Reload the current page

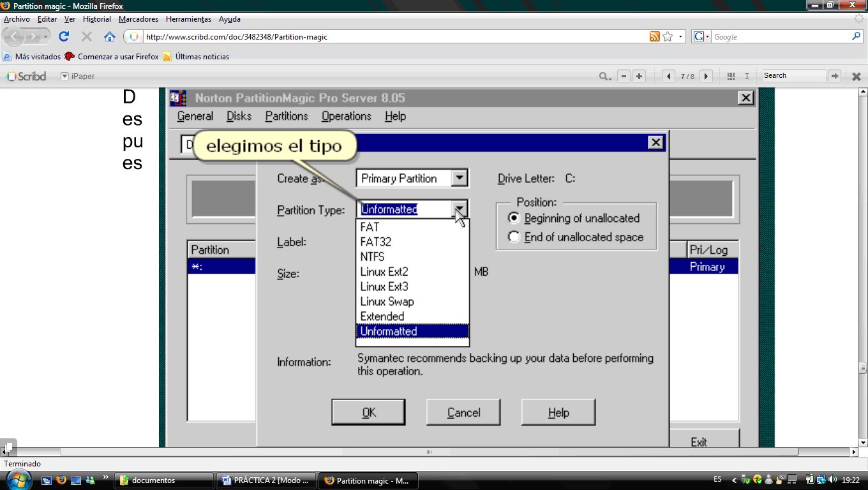(64, 36)
